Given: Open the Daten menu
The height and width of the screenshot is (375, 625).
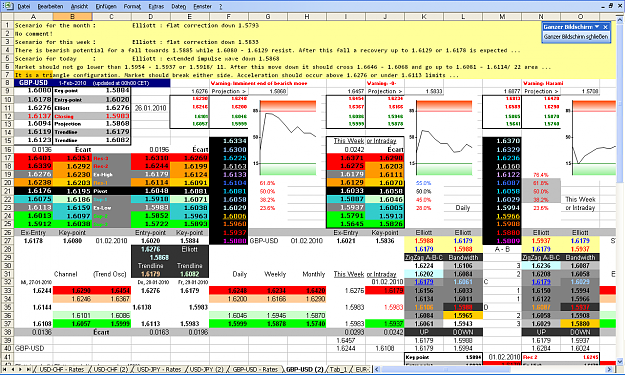Looking at the screenshot, I should coord(179,6).
